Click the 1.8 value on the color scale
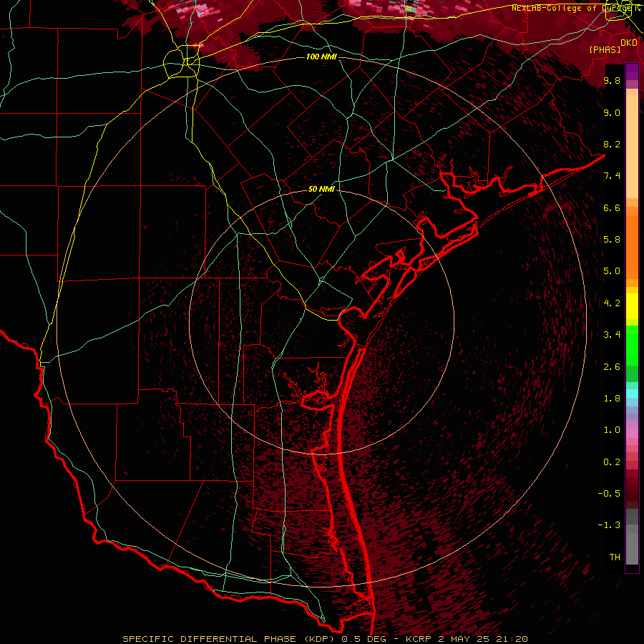 point(612,399)
